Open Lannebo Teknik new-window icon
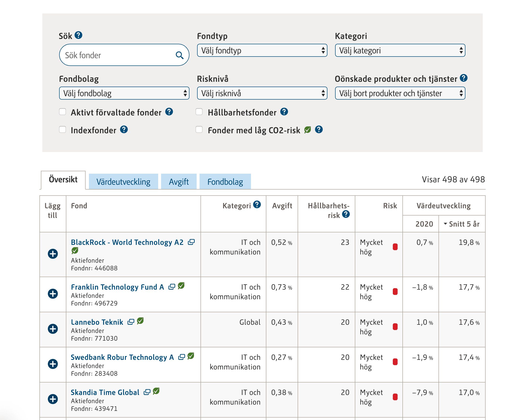Viewport: 513px width, 420px height. tap(131, 322)
